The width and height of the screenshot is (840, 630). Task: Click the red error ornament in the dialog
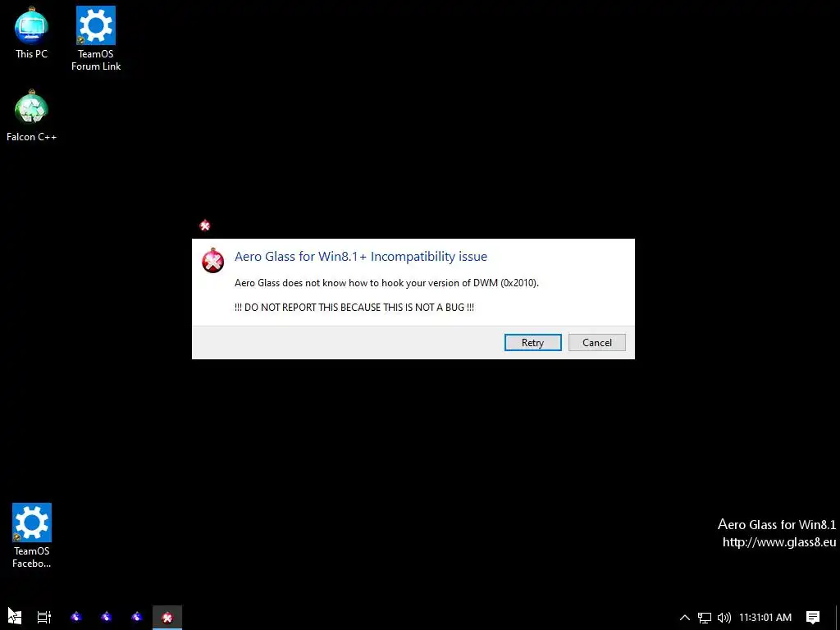pos(212,260)
